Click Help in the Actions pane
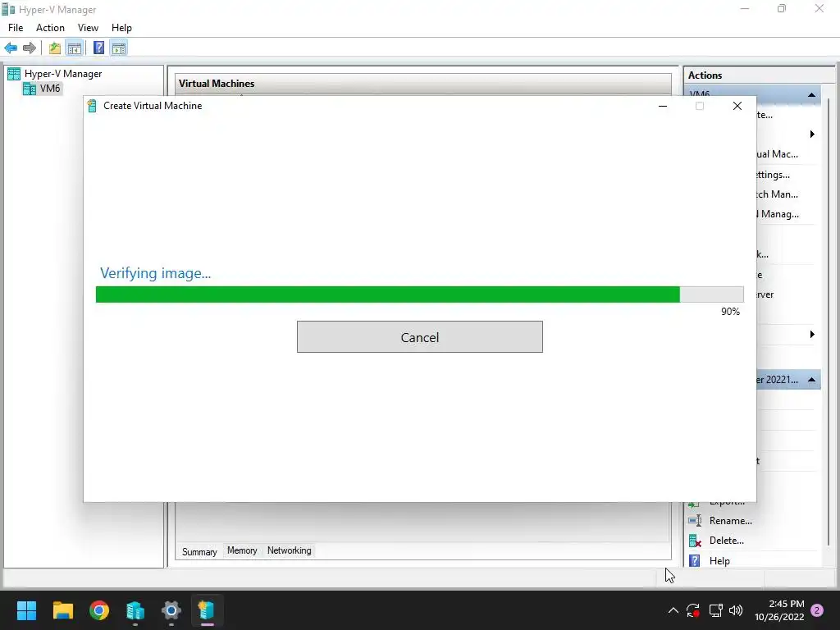The image size is (840, 630). point(719,561)
